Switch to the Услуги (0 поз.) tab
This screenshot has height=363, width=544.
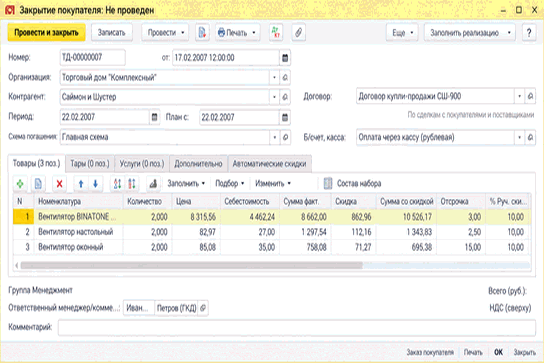pyautogui.click(x=142, y=163)
